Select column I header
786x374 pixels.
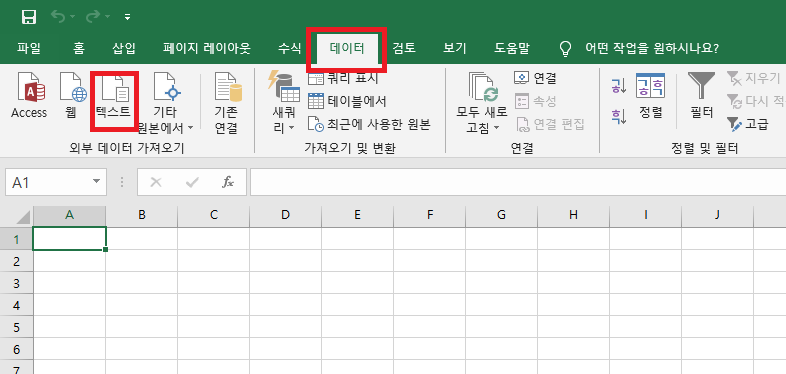(x=646, y=215)
